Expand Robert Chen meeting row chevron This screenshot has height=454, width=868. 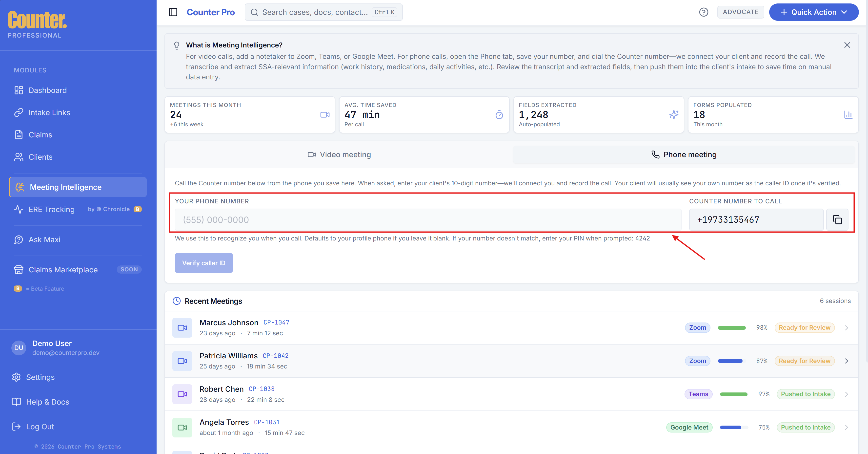[x=847, y=394]
